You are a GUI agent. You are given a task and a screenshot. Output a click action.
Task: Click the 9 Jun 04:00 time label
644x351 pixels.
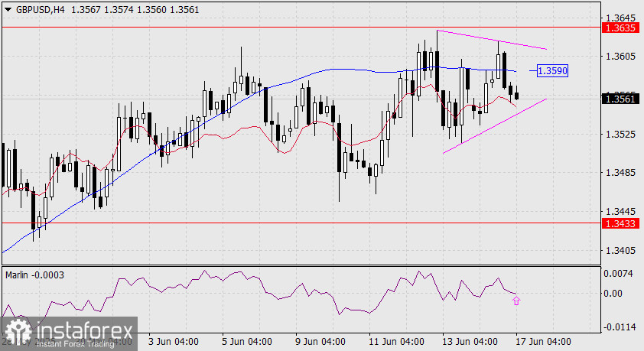point(320,342)
